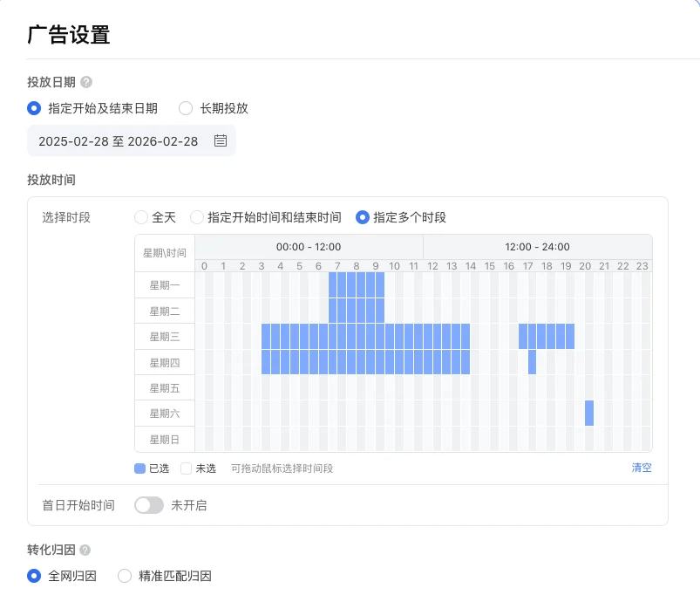Select 精准匹配归因 attribution option
700x595 pixels.
[125, 576]
